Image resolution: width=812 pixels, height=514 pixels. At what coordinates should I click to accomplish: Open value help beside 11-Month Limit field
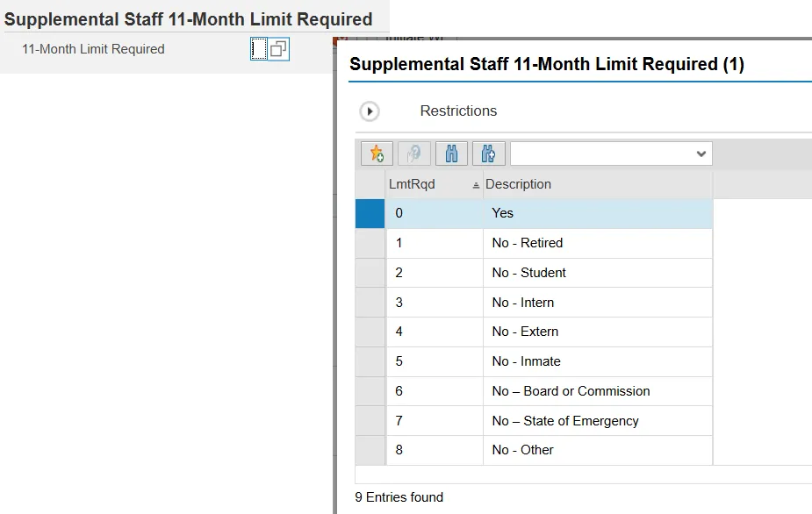278,50
